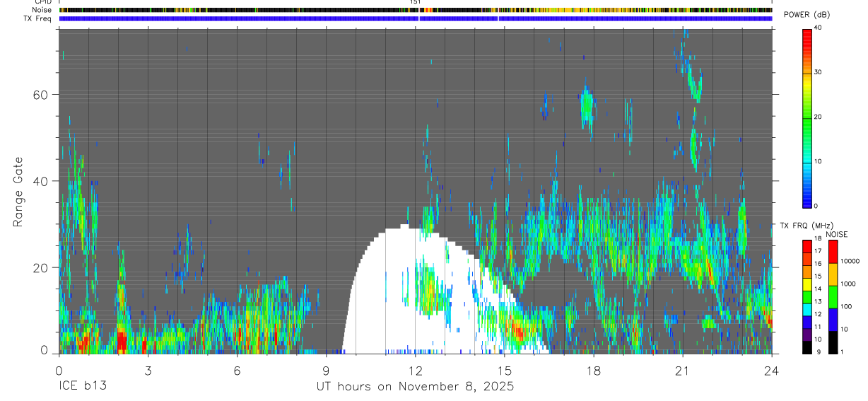This screenshot has height=401, width=868.
Task: Click the 1 label on NOISE legend
Action: tap(840, 351)
